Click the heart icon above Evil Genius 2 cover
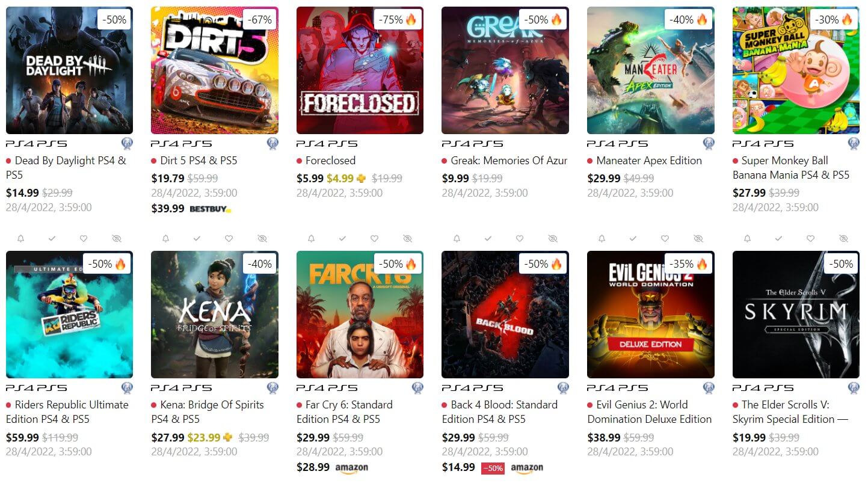 tap(665, 239)
